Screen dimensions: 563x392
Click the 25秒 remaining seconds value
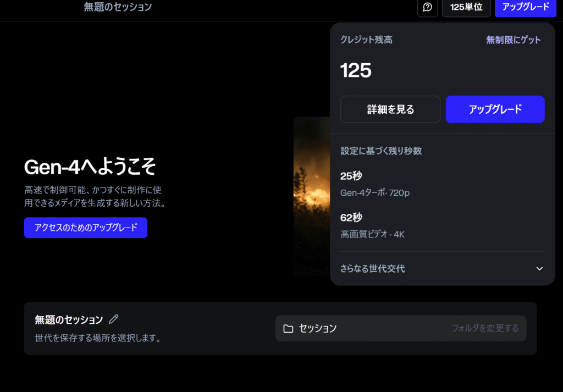[351, 176]
